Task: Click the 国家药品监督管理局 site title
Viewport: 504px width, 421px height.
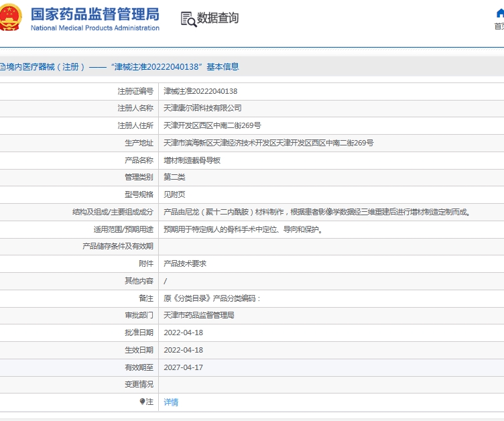Action: [x=94, y=15]
